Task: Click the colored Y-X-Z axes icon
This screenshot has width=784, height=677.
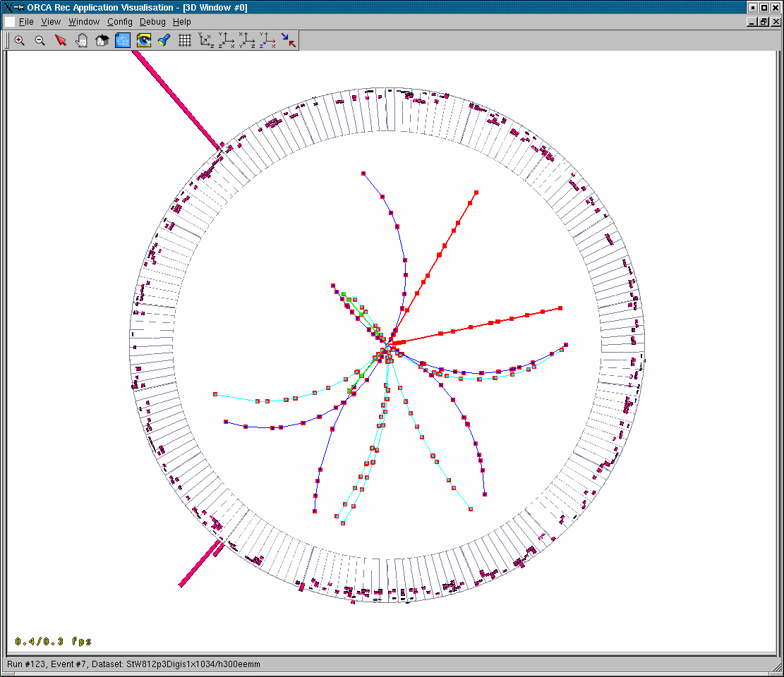Action: (267, 41)
